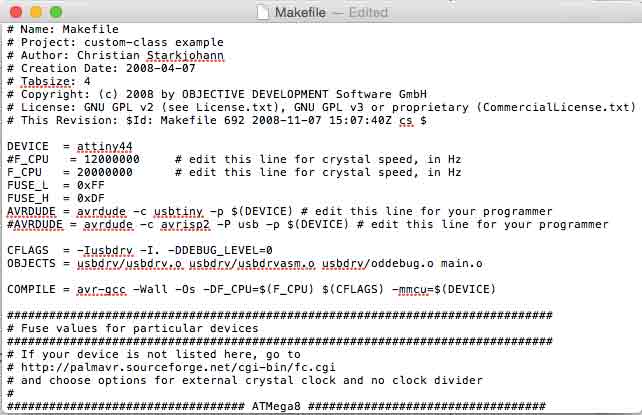The width and height of the screenshot is (642, 415).
Task: Click "avrisp2" in the commented #AVRDUDE line
Action: (x=185, y=225)
